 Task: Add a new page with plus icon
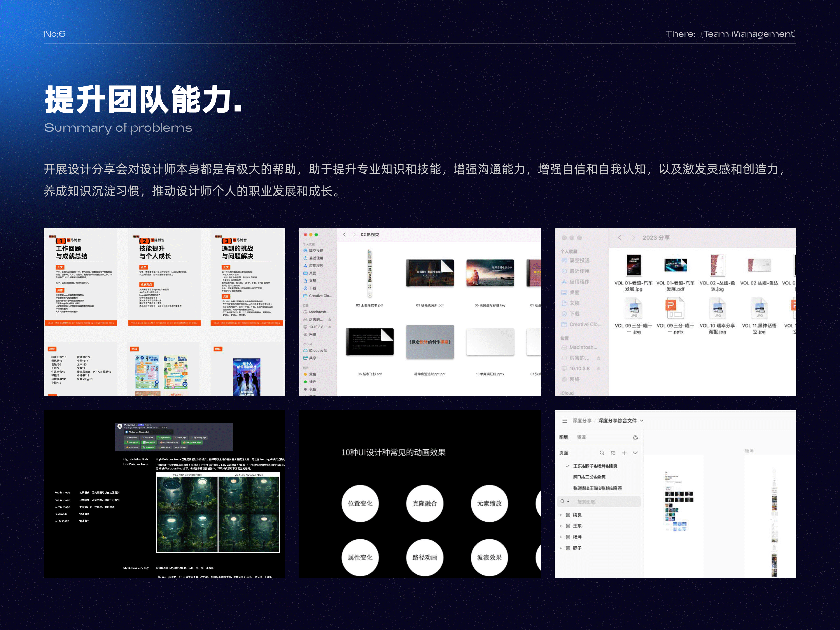click(x=624, y=453)
